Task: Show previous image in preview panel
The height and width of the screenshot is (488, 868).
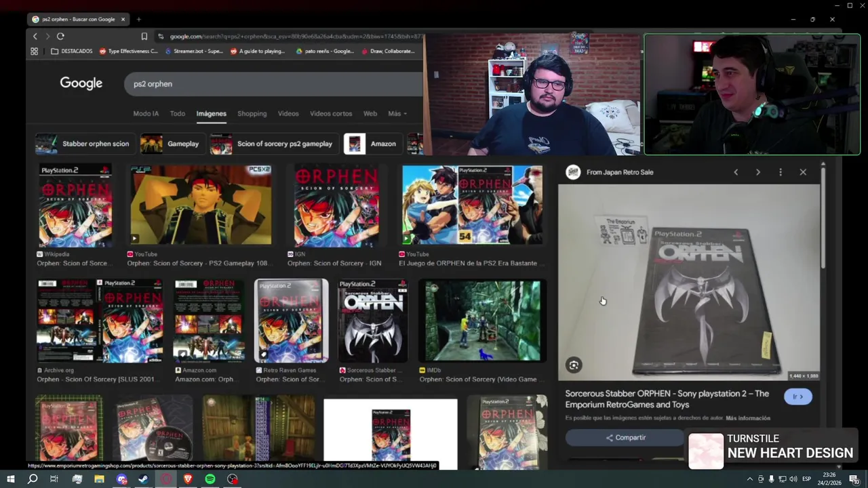Action: tap(736, 172)
